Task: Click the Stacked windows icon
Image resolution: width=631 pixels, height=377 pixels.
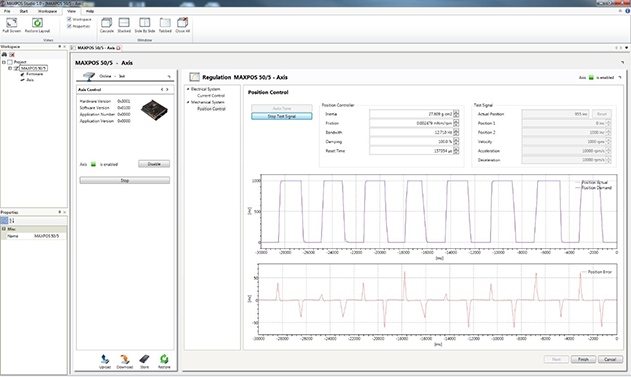Action: [x=124, y=23]
